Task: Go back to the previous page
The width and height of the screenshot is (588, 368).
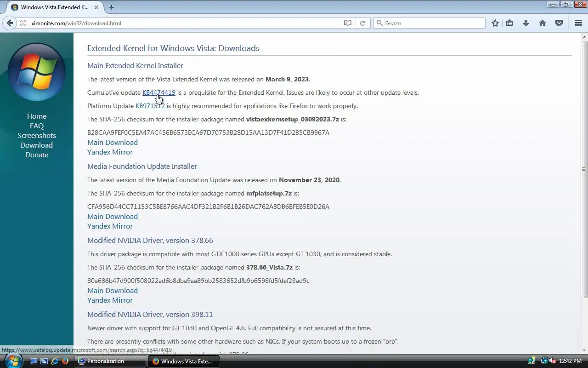Action: coord(10,23)
